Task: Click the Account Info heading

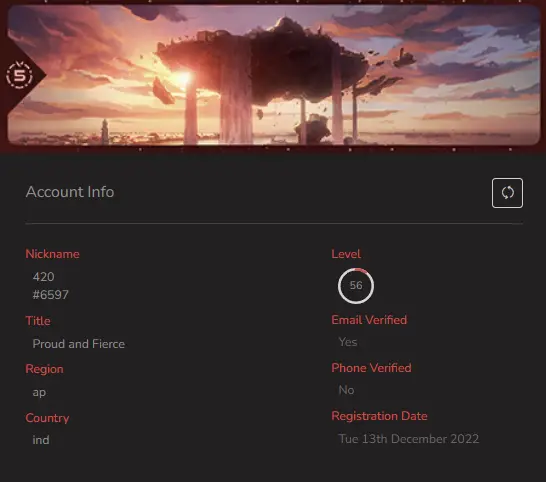Action: [x=70, y=192]
